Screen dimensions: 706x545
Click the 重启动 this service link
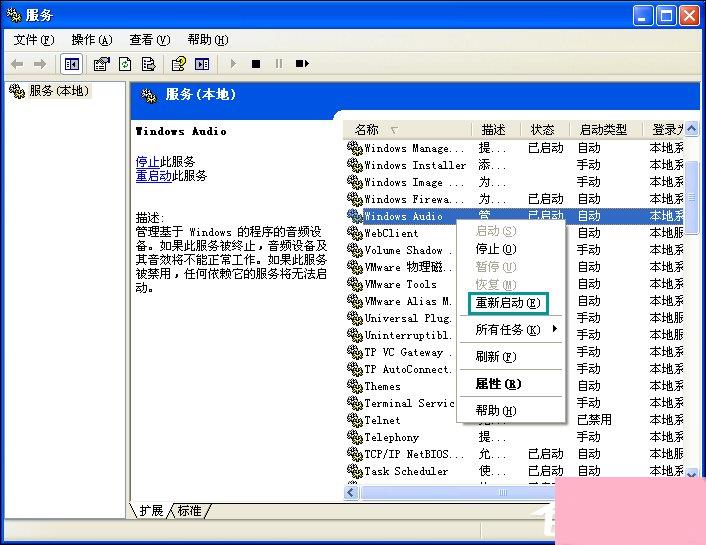[154, 176]
